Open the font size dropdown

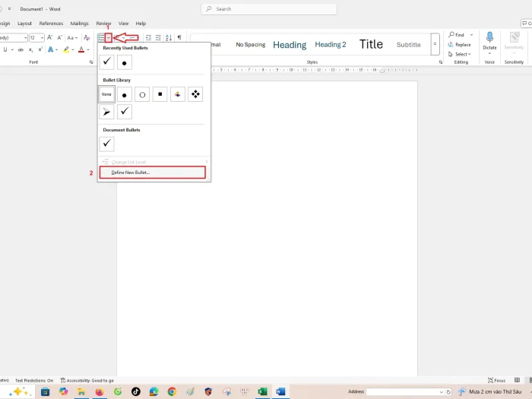tap(43, 37)
